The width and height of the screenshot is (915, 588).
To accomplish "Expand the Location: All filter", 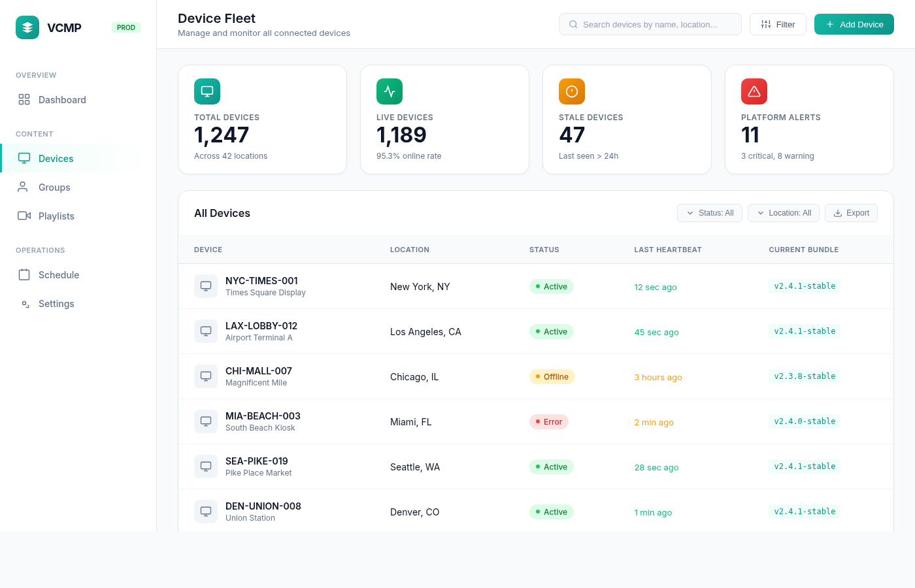I will 783,213.
